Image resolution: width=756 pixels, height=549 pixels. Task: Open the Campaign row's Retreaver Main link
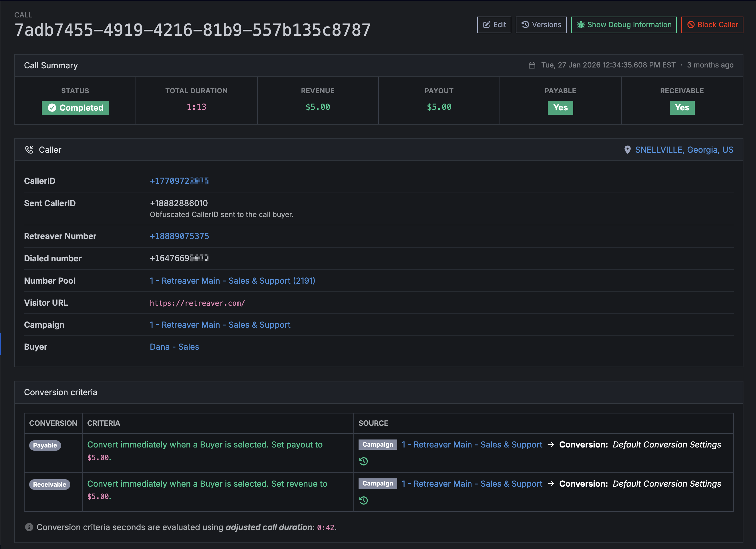tap(220, 325)
